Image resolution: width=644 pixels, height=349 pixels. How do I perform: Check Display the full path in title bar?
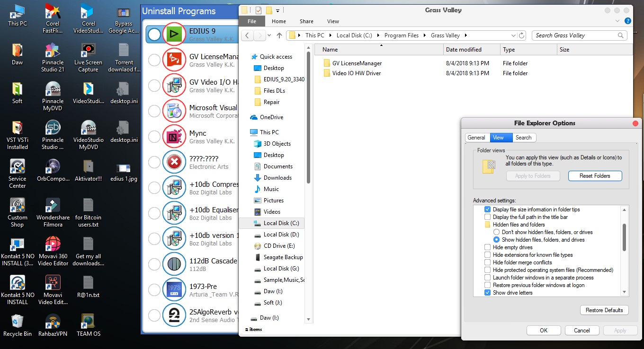click(487, 217)
